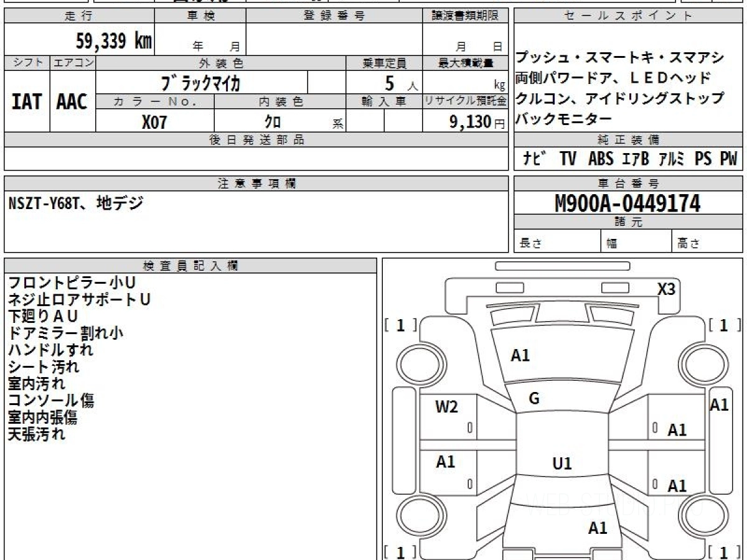Image resolution: width=747 pixels, height=560 pixels.
Task: Select the 9,130円 recycle deposit value
Action: tap(477, 122)
